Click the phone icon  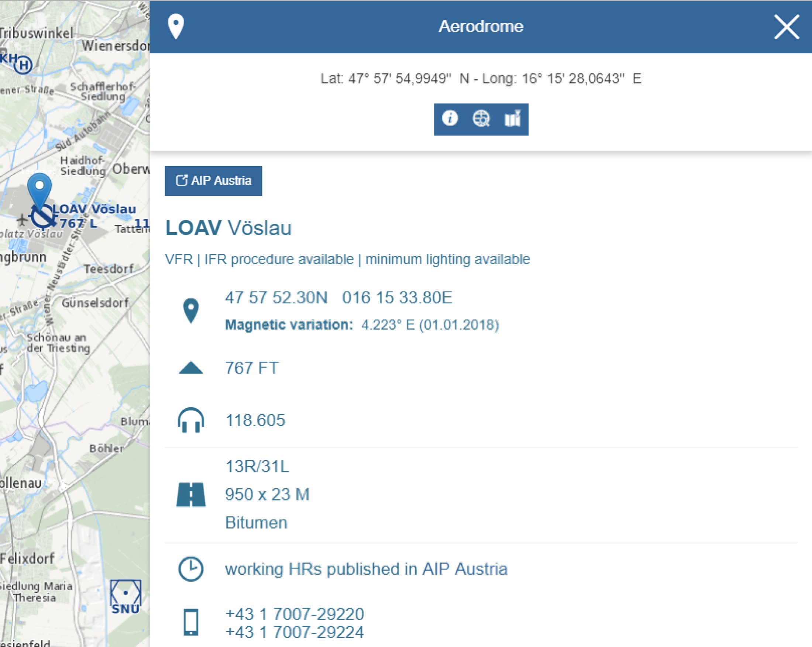click(190, 622)
